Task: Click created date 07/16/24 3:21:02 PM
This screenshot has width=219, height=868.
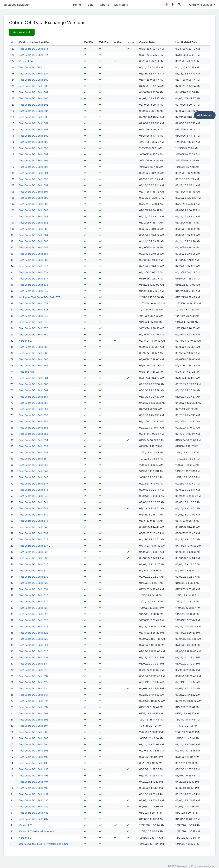Action: [151, 372]
